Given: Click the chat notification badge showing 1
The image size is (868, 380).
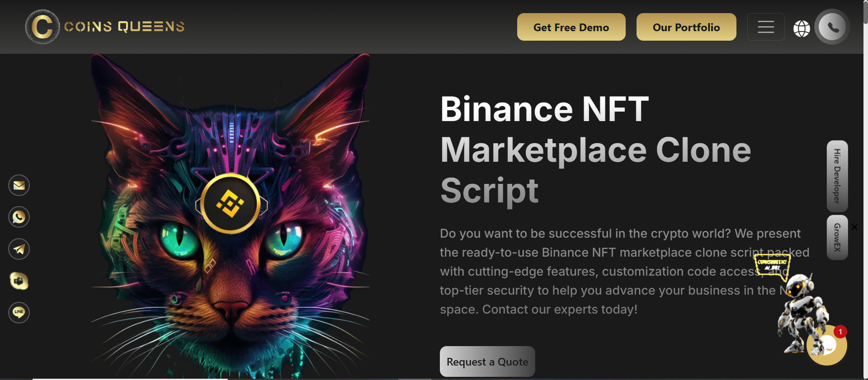Looking at the screenshot, I should tap(840, 332).
